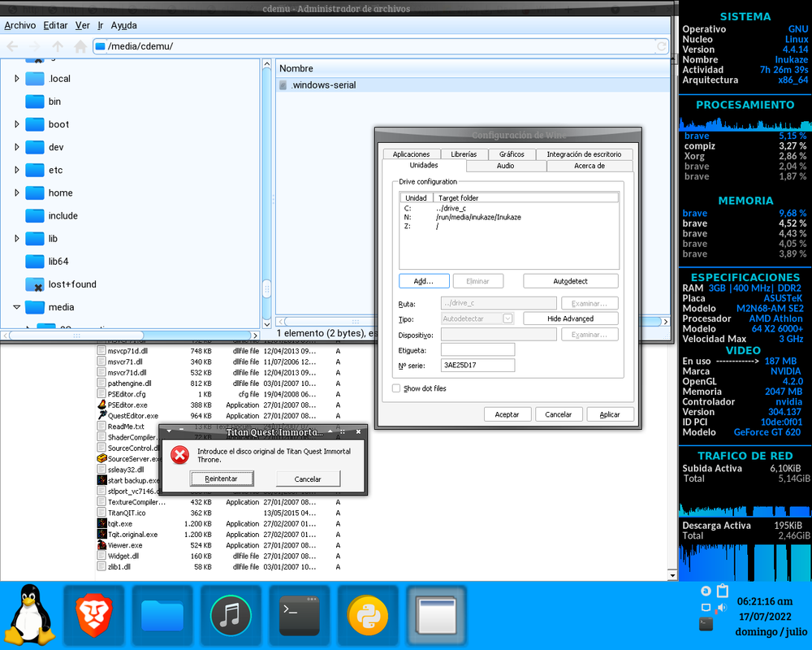Switch to Audio tab
Screen dimensions: 812x650
(505, 166)
